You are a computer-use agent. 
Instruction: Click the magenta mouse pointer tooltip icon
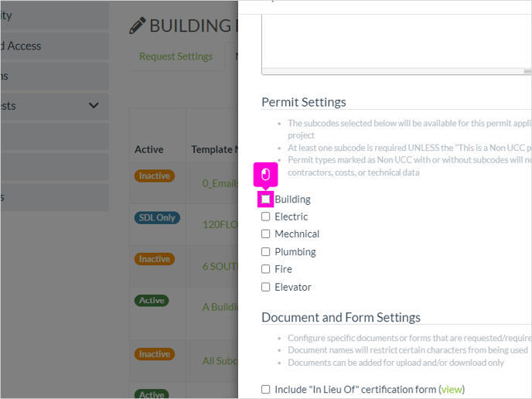click(266, 175)
